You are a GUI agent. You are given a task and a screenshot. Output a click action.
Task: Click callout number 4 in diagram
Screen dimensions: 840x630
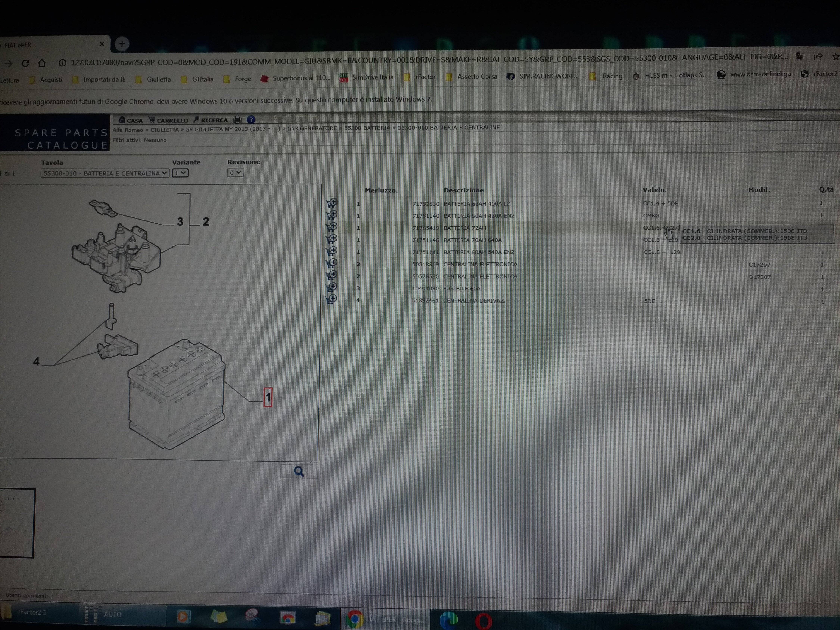(x=36, y=361)
